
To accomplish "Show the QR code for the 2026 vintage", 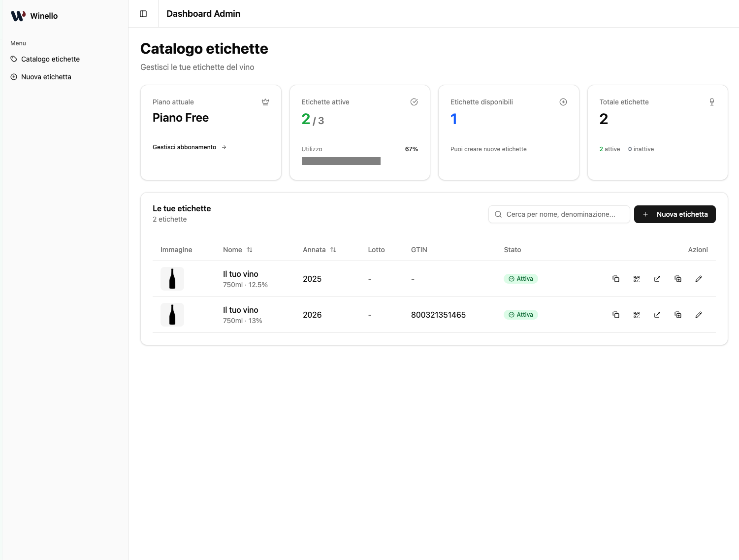I will tap(637, 314).
